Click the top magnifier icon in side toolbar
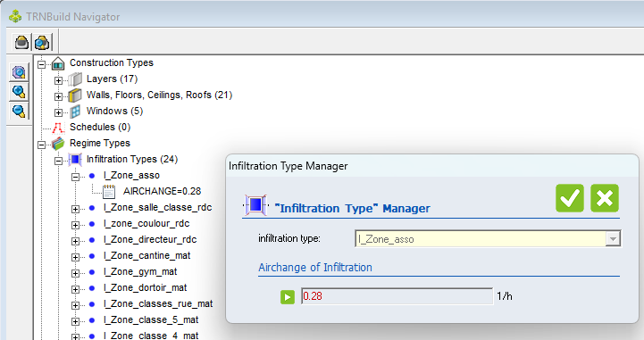Screen dimensions: 644x340 [x=19, y=72]
